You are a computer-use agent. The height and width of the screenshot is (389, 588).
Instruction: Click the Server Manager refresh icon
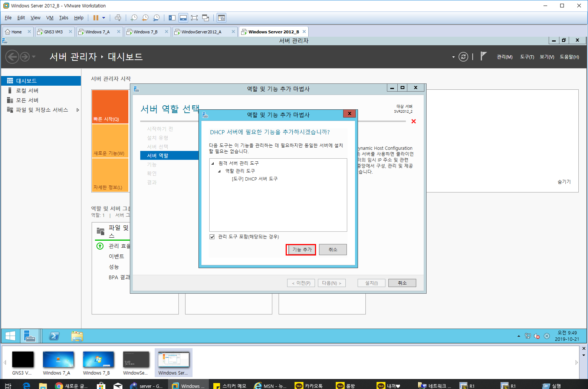click(463, 57)
